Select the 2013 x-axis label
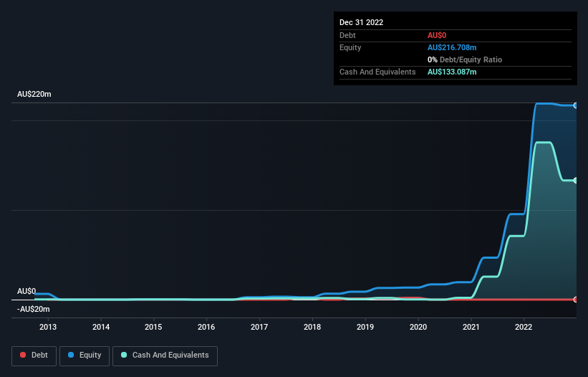 48,327
